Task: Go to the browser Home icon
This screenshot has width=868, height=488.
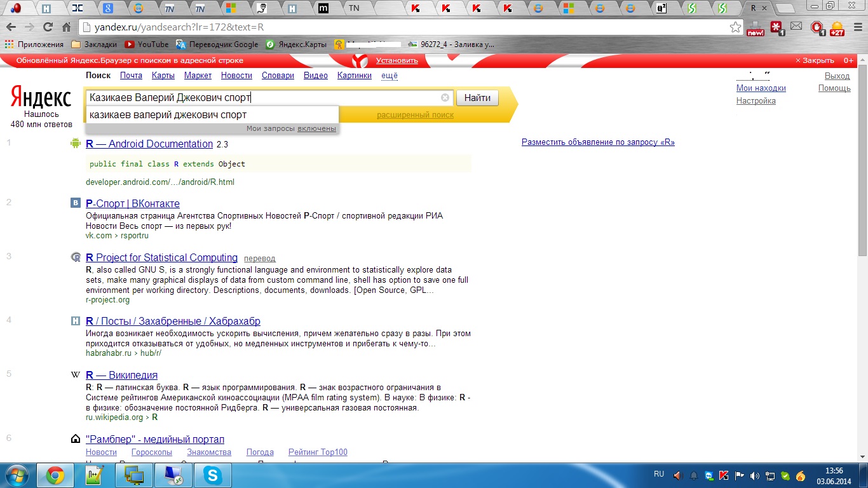Action: click(66, 27)
